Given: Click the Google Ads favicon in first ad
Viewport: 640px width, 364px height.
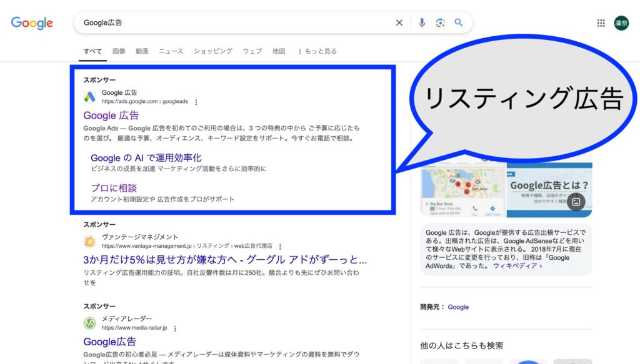Looking at the screenshot, I should (90, 97).
